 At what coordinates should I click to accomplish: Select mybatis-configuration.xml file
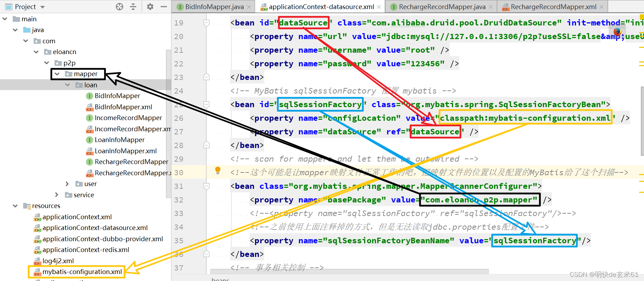click(x=82, y=272)
